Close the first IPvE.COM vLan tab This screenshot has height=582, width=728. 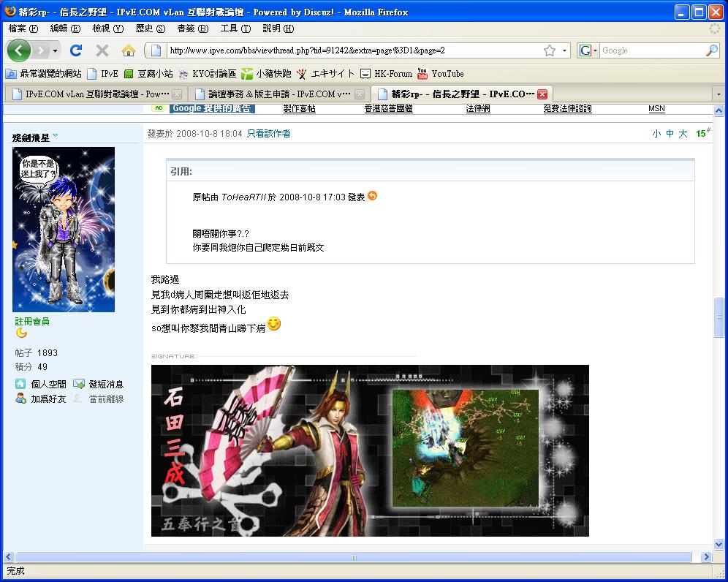pos(177,94)
